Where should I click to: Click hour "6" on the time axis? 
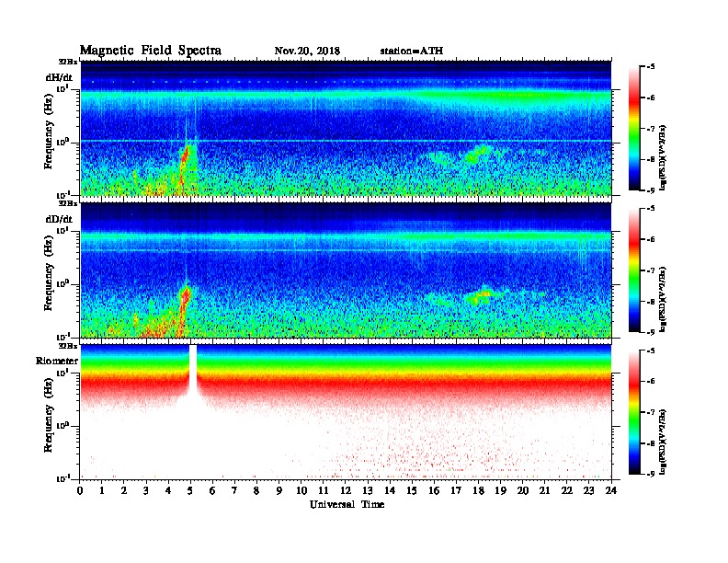coord(212,491)
